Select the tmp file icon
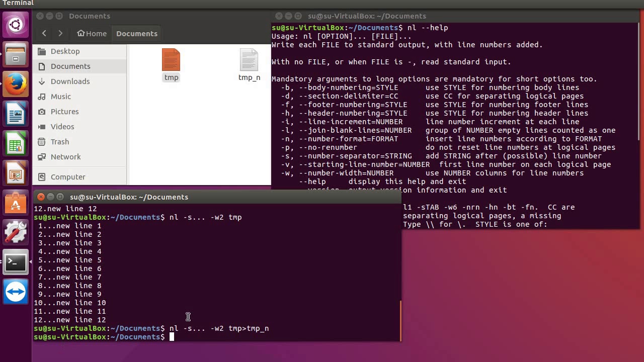The height and width of the screenshot is (362, 644). pos(171,60)
